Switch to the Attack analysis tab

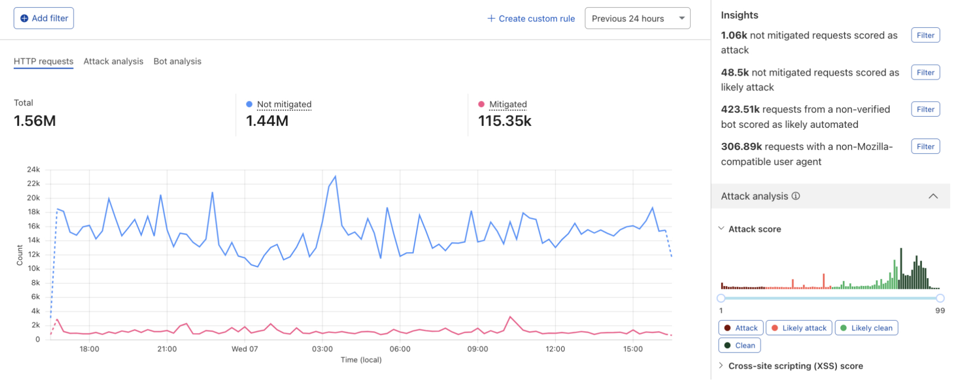tap(113, 61)
